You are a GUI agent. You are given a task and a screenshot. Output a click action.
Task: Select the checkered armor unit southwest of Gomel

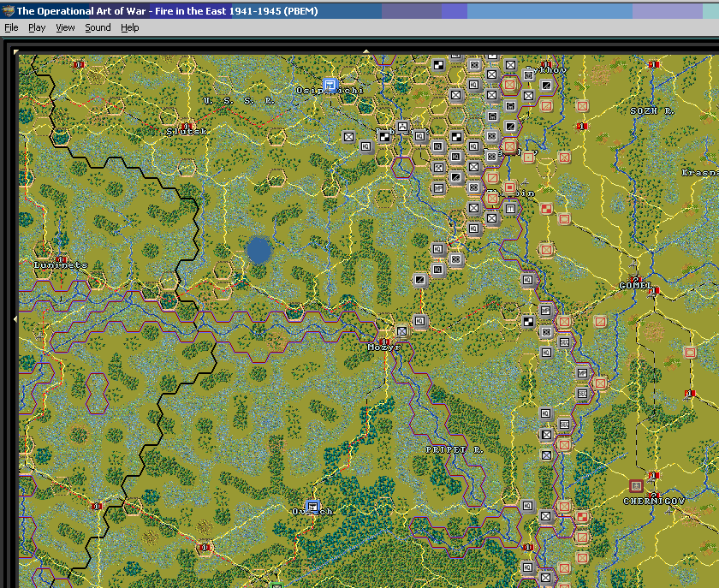528,322
